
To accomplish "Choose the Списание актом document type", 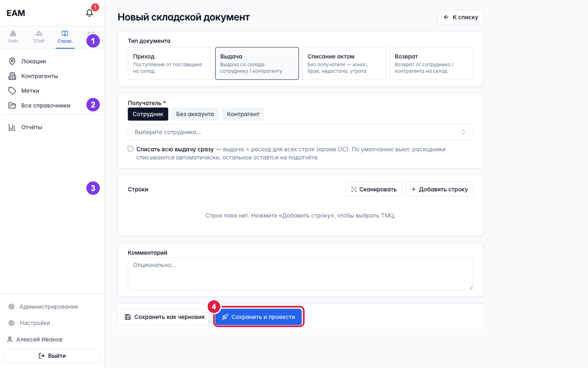I will tap(344, 63).
